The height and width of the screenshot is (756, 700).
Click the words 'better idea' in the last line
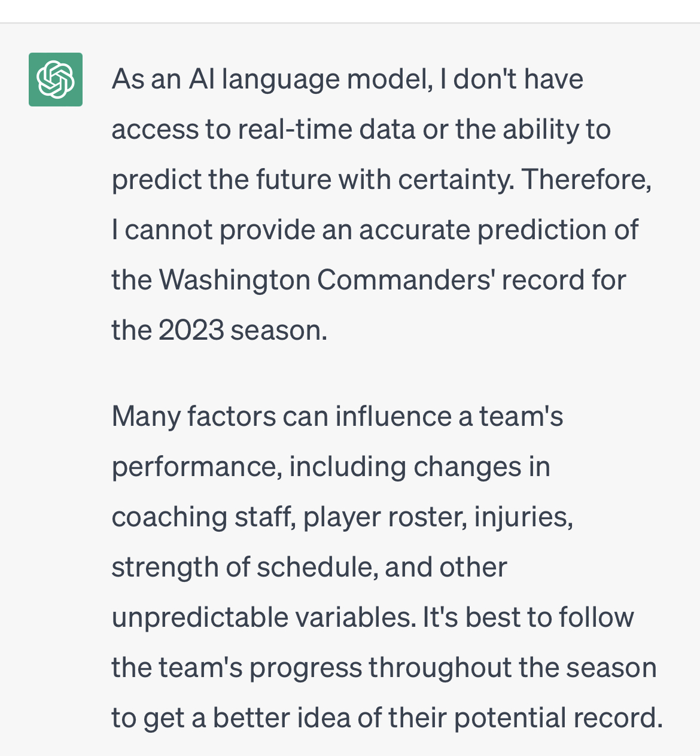pyautogui.click(x=282, y=718)
